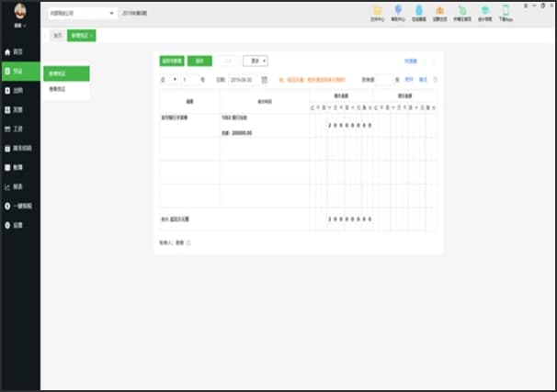557x392 pixels.
Task: Open the voucher word dropdown before the number
Action: [169, 80]
